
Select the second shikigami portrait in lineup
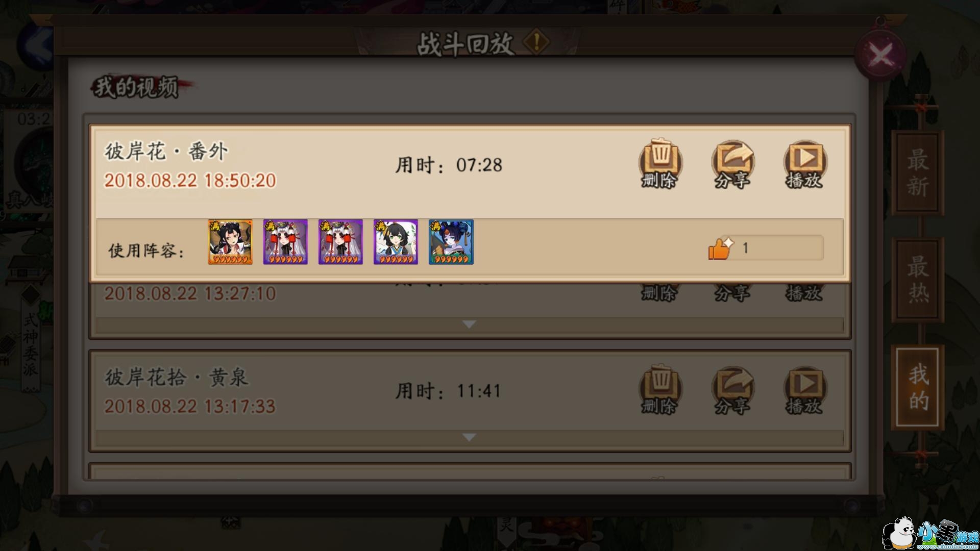[x=285, y=242]
